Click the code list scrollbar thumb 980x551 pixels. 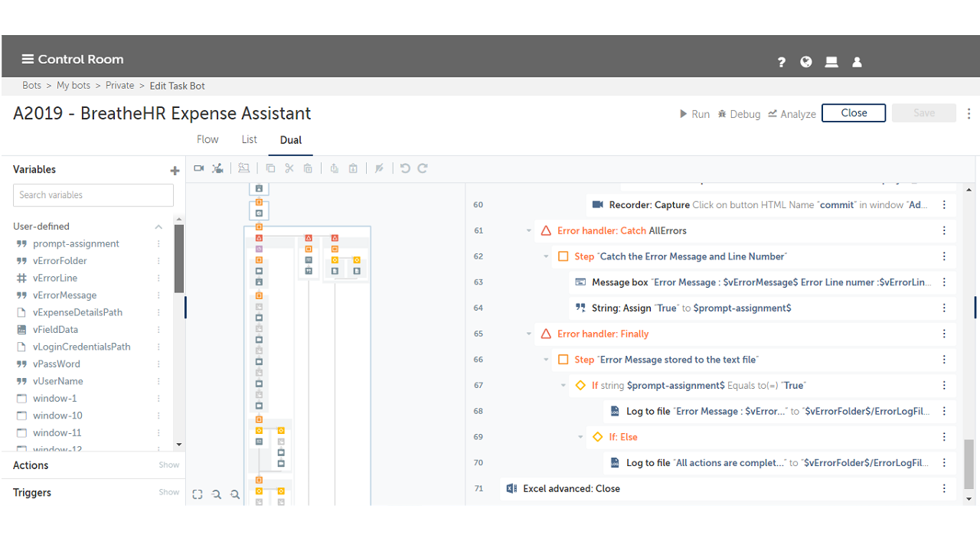969,465
